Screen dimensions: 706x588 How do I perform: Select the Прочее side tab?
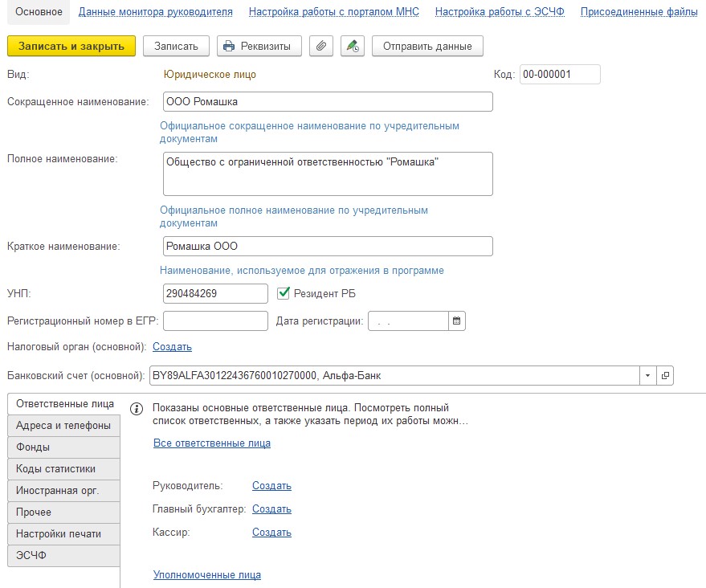tap(63, 512)
